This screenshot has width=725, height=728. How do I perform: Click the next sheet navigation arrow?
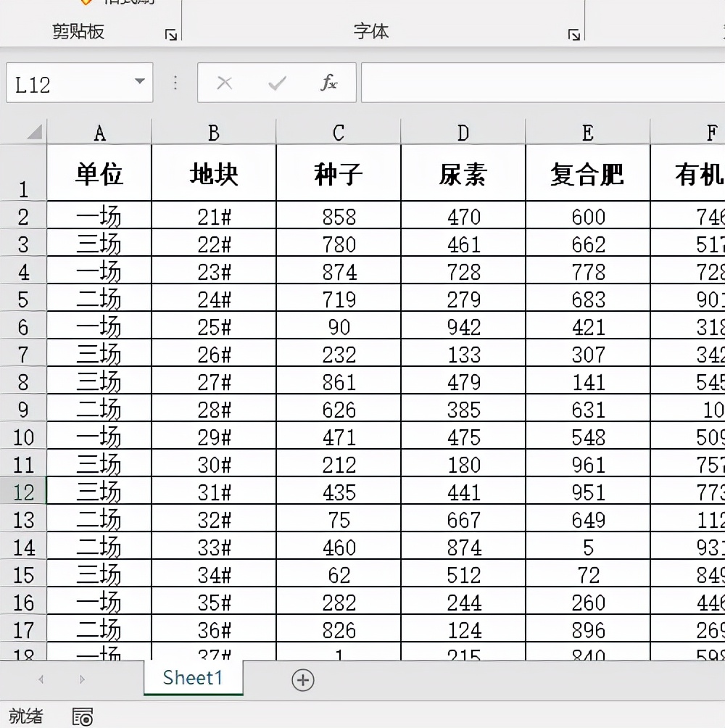pyautogui.click(x=82, y=680)
